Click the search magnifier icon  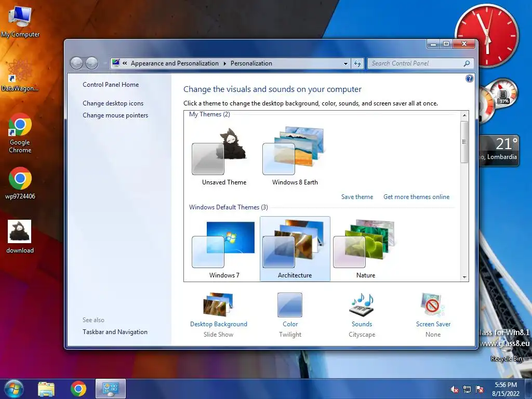pos(467,63)
